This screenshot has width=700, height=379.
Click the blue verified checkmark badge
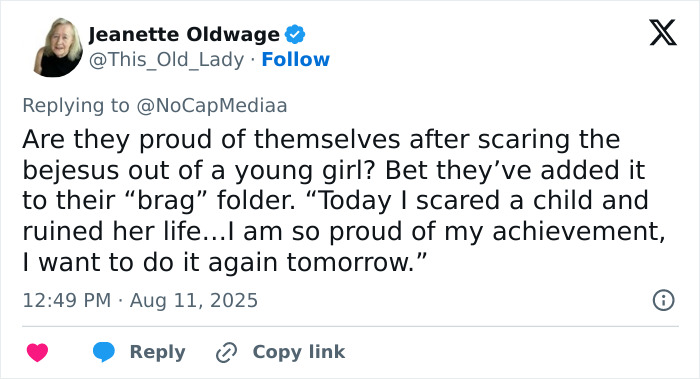pos(295,34)
